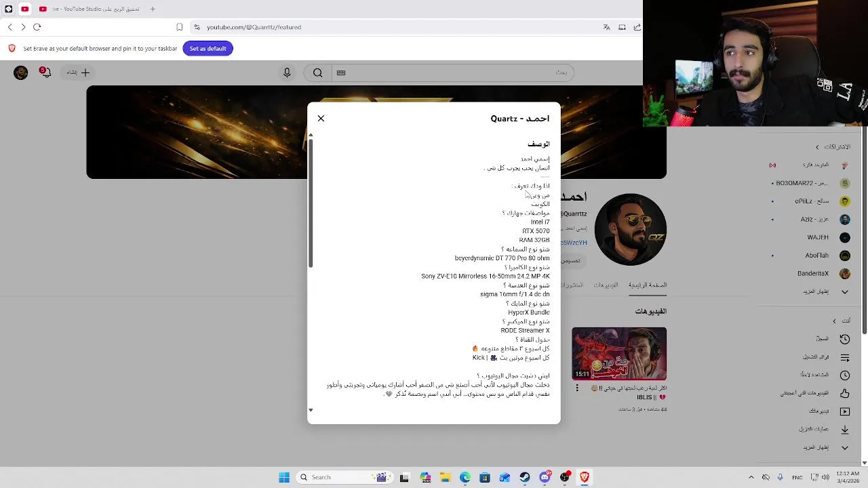Open Microsoft Edge from the taskbar
868x488 pixels.
(465, 477)
